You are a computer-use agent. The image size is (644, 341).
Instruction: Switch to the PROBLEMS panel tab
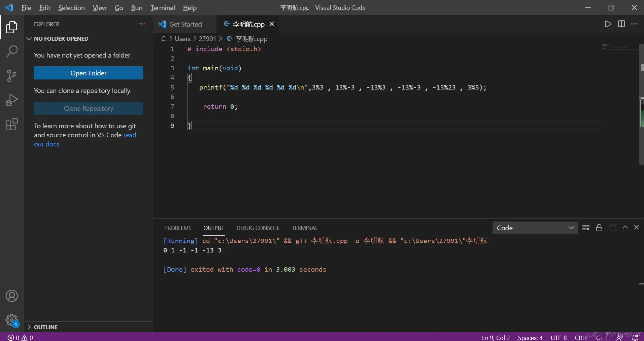(x=178, y=228)
